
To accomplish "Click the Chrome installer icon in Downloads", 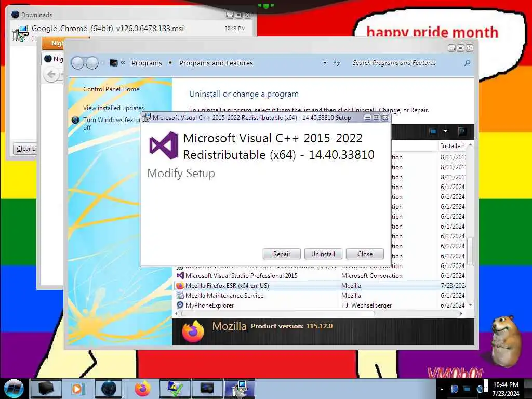I will [x=20, y=33].
